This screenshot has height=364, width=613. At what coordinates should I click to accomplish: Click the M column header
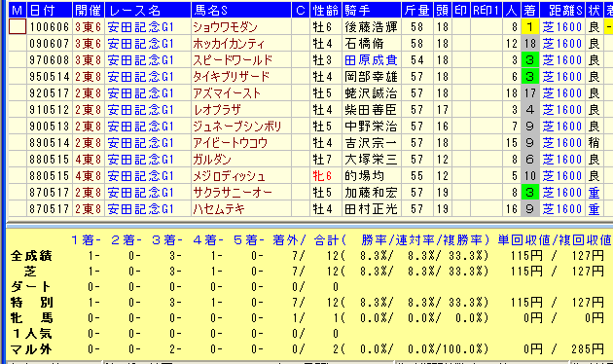[x=18, y=10]
